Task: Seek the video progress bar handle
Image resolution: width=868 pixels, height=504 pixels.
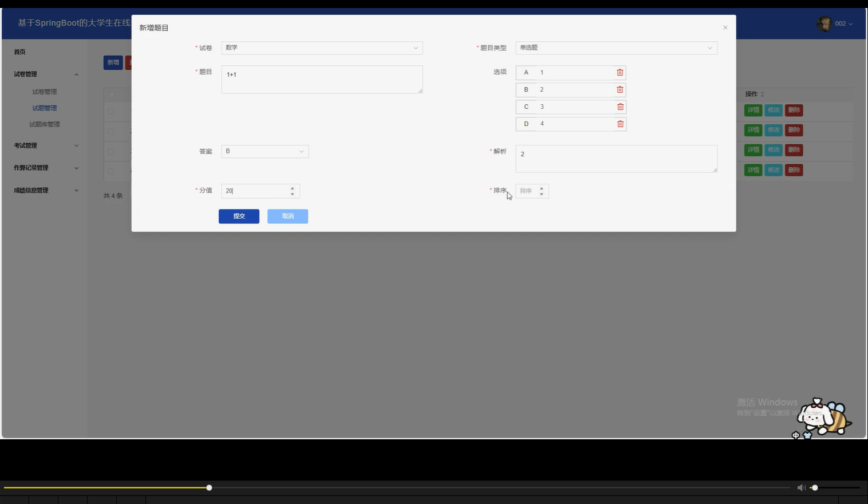Action: click(209, 487)
